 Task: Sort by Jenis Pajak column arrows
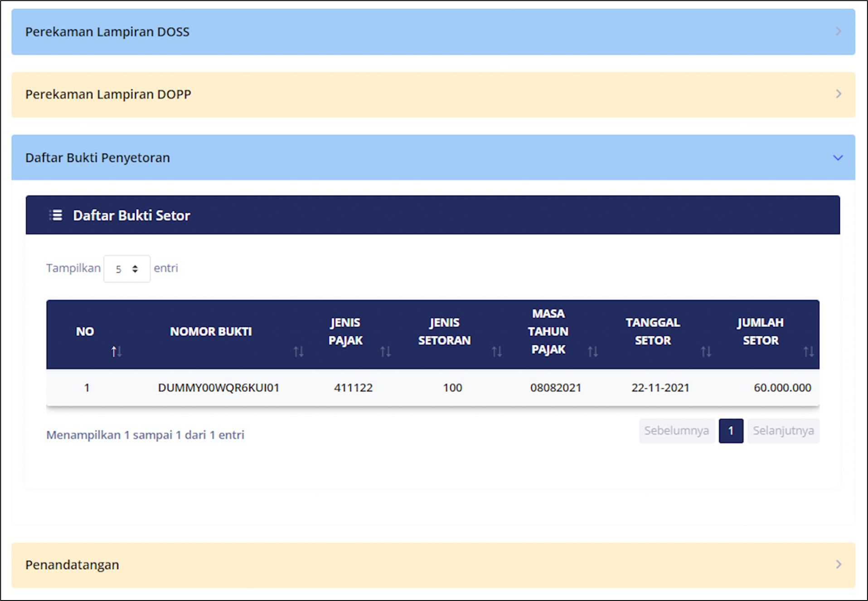point(385,351)
